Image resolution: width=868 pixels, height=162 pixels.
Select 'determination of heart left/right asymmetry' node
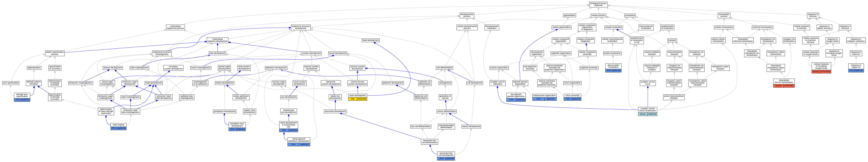pyautogui.click(x=106, y=111)
